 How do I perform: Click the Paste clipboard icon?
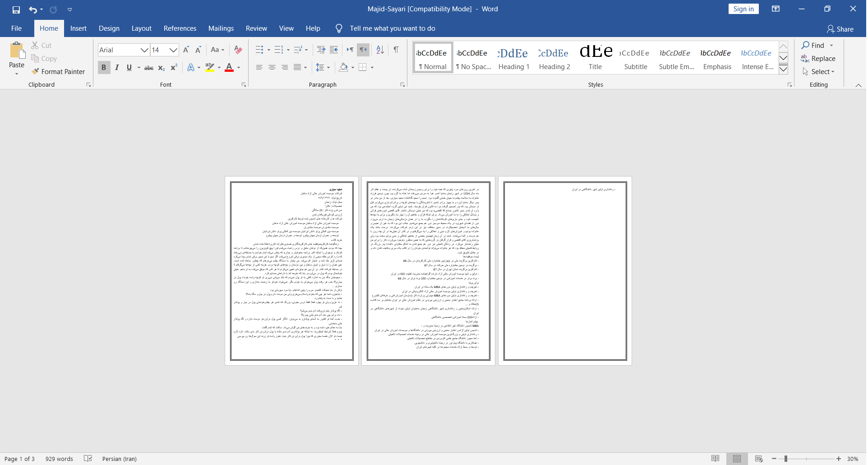pos(17,51)
